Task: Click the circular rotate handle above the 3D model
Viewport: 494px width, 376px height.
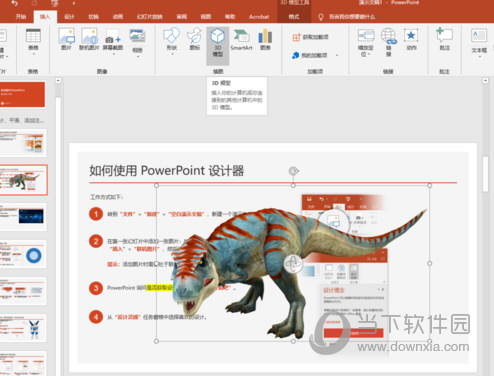Action: [x=293, y=171]
